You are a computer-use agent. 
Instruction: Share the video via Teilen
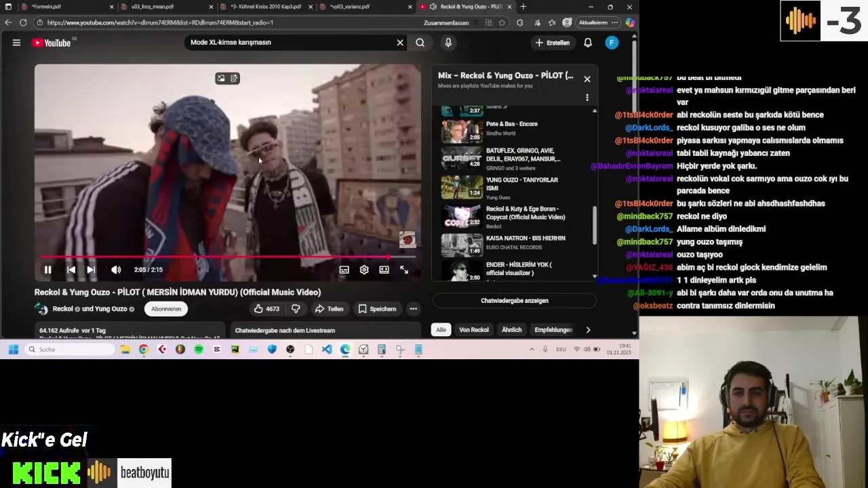pyautogui.click(x=329, y=309)
